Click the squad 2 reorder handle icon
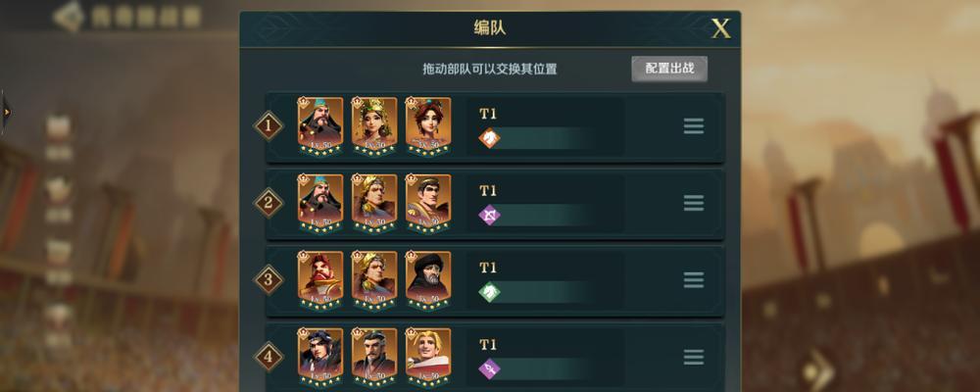Screen dimensions: 980x392 (694, 203)
